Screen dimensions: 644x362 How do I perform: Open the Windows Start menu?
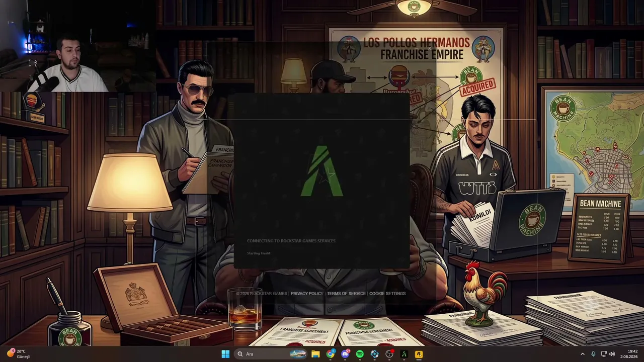click(x=225, y=354)
